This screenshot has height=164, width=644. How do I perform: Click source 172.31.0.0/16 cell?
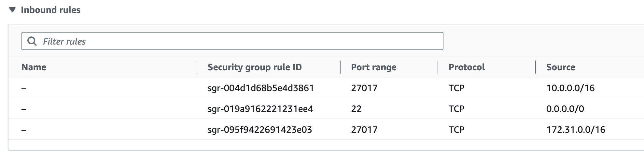[x=576, y=130]
